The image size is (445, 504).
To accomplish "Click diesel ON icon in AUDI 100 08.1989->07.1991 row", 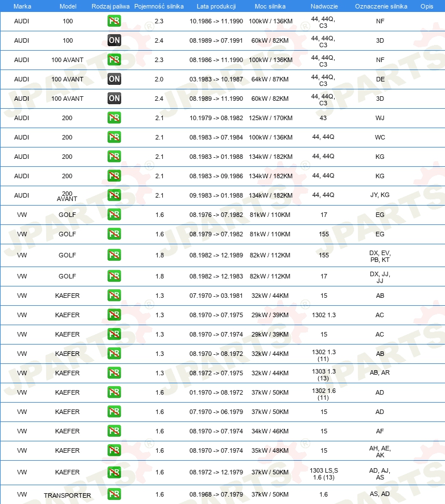I will click(x=114, y=40).
